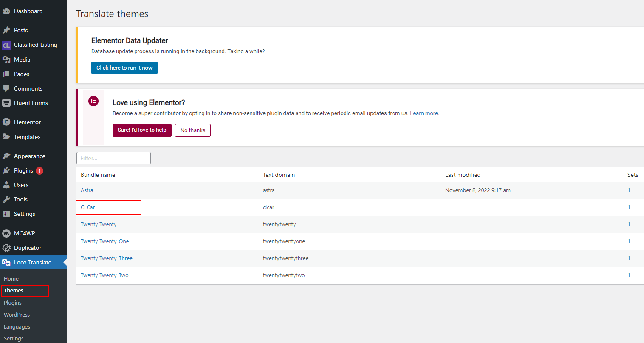Click 'Sure! I'd love to help' button

click(x=142, y=130)
